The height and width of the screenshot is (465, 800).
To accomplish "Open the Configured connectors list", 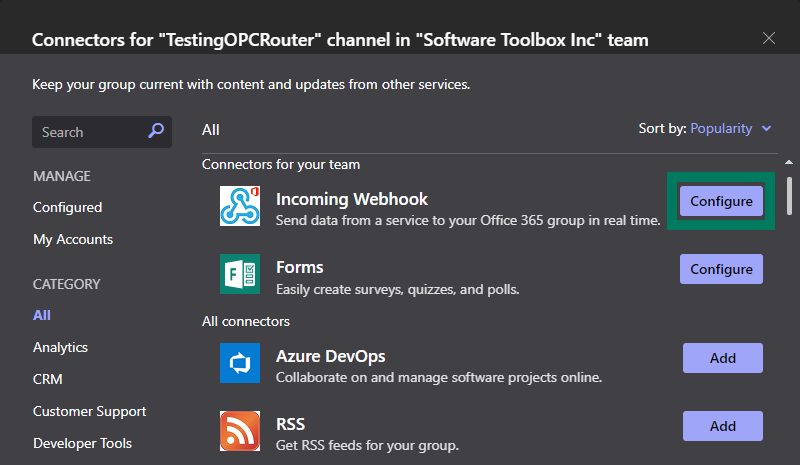I will tap(67, 207).
